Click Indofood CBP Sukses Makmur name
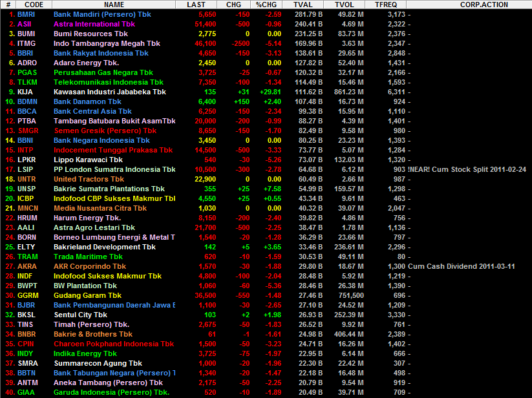This screenshot has width=532, height=398. 114,198
